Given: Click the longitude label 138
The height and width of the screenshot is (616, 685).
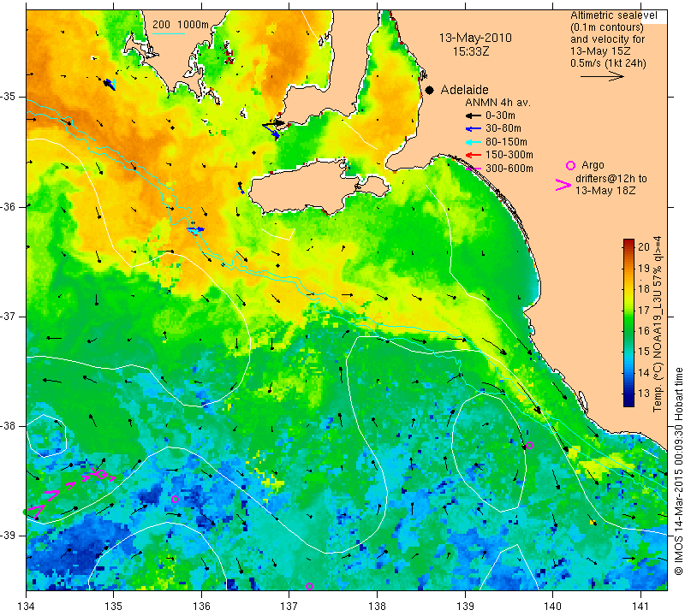Looking at the screenshot, I should click(x=377, y=607).
